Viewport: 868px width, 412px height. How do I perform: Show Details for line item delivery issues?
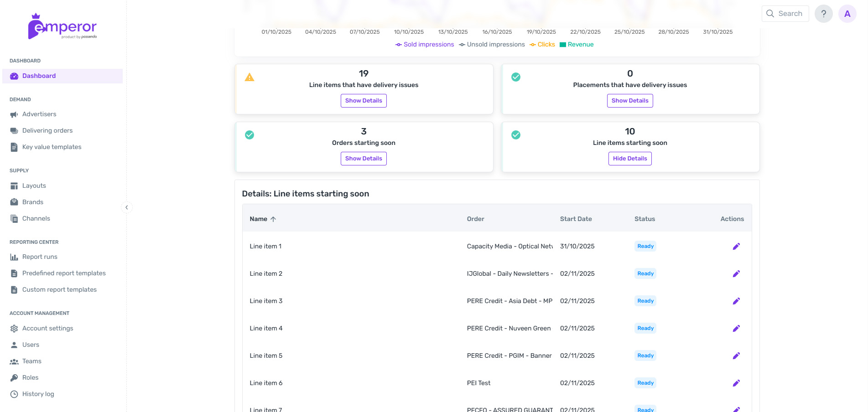pyautogui.click(x=363, y=101)
